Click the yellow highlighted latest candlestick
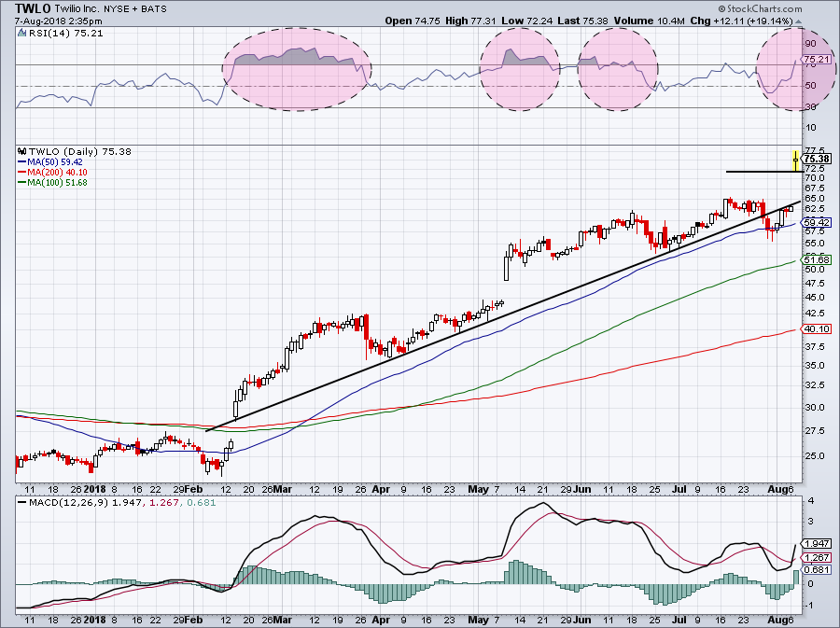 point(795,159)
